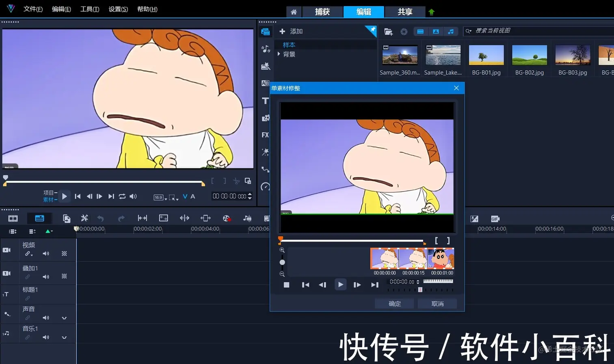Viewport: 614px width, 364px height.
Task: Click the Fit project in timeline icon
Action: [143, 218]
